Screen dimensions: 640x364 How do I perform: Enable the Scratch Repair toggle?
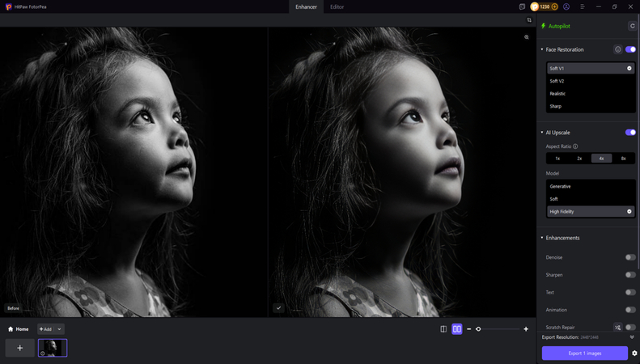[x=630, y=328]
